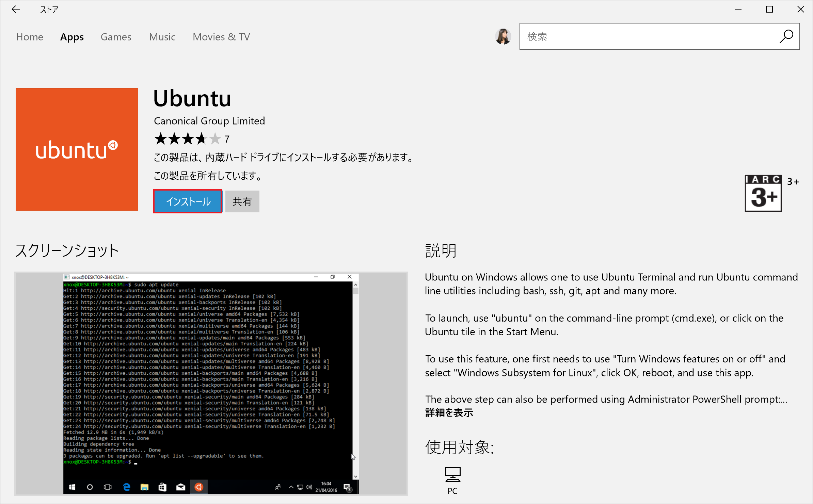The image size is (813, 504).
Task: Open the Movies & TV section
Action: coord(221,37)
